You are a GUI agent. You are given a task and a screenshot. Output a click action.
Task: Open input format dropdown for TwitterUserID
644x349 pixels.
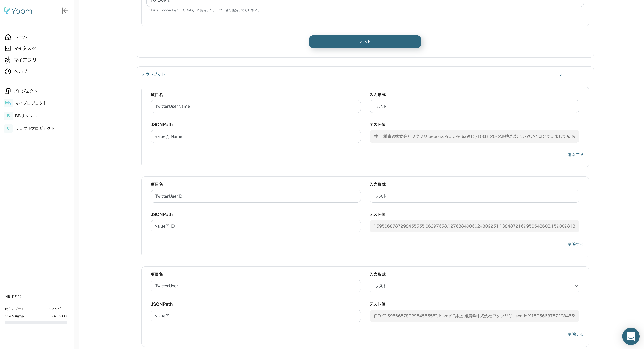(474, 196)
